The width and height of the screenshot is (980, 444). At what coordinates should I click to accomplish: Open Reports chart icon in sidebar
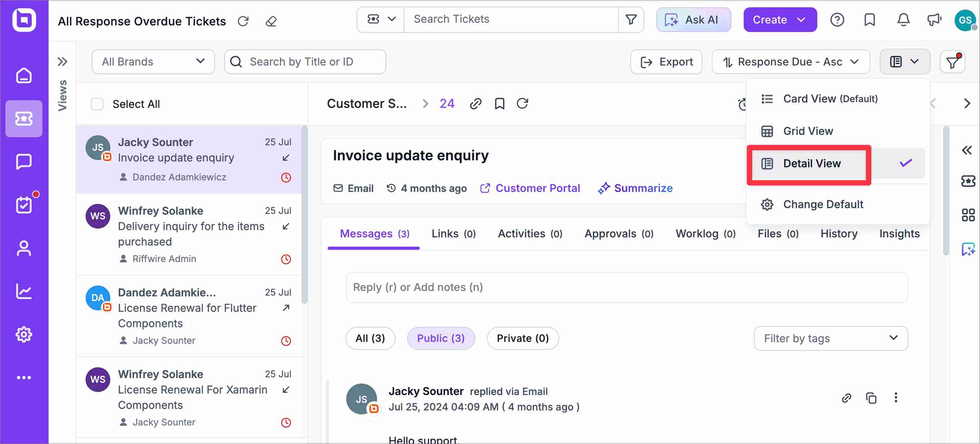click(24, 291)
